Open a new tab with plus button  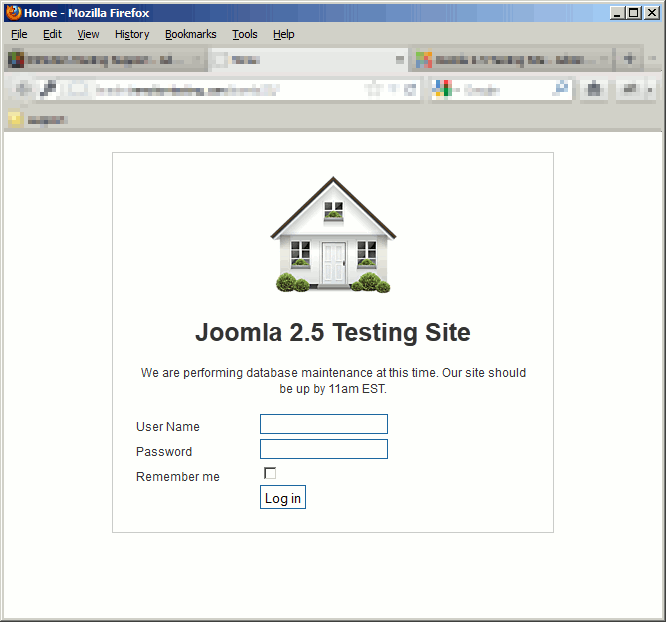pos(629,59)
